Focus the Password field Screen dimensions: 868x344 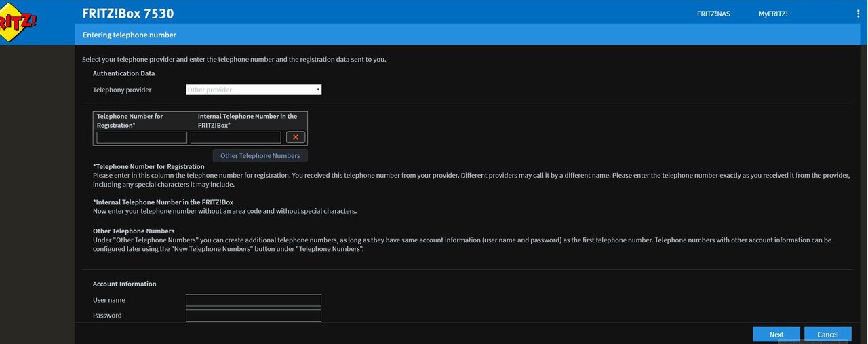[254, 316]
